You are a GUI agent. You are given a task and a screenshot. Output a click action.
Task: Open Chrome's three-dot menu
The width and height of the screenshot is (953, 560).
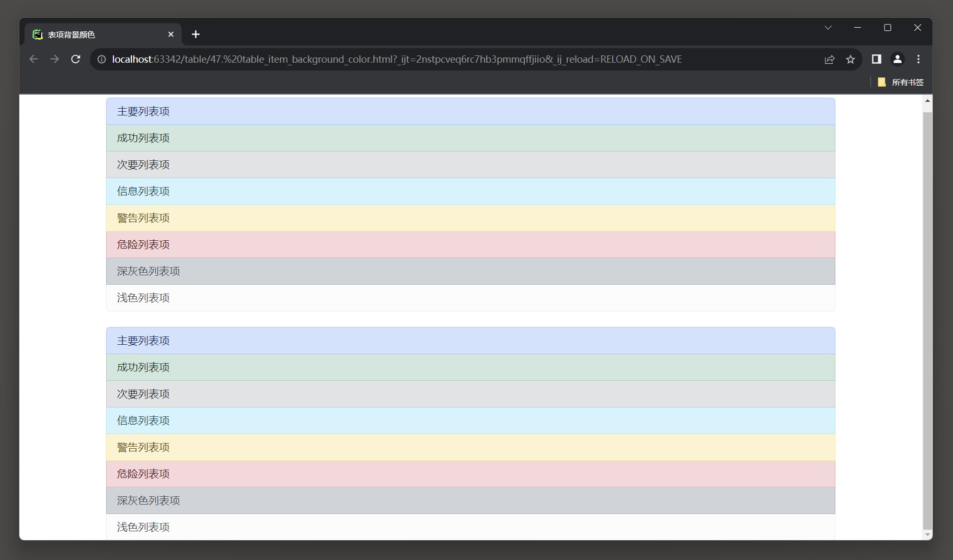(x=918, y=59)
